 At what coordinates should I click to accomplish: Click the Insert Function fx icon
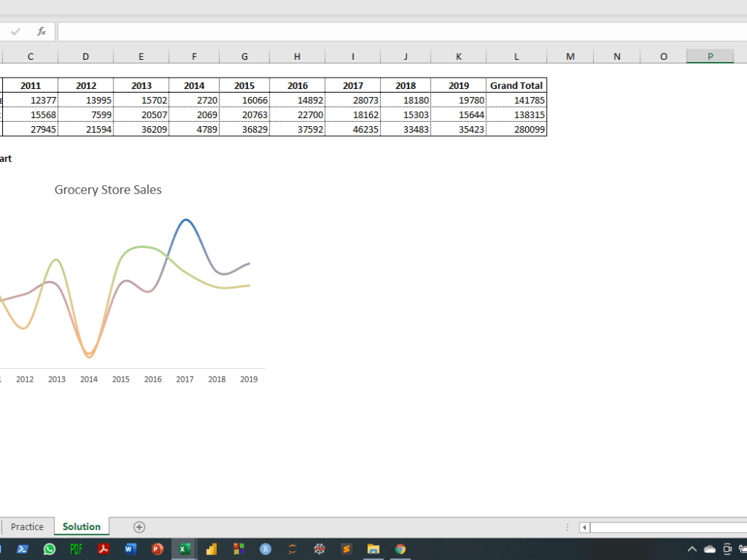coord(41,31)
